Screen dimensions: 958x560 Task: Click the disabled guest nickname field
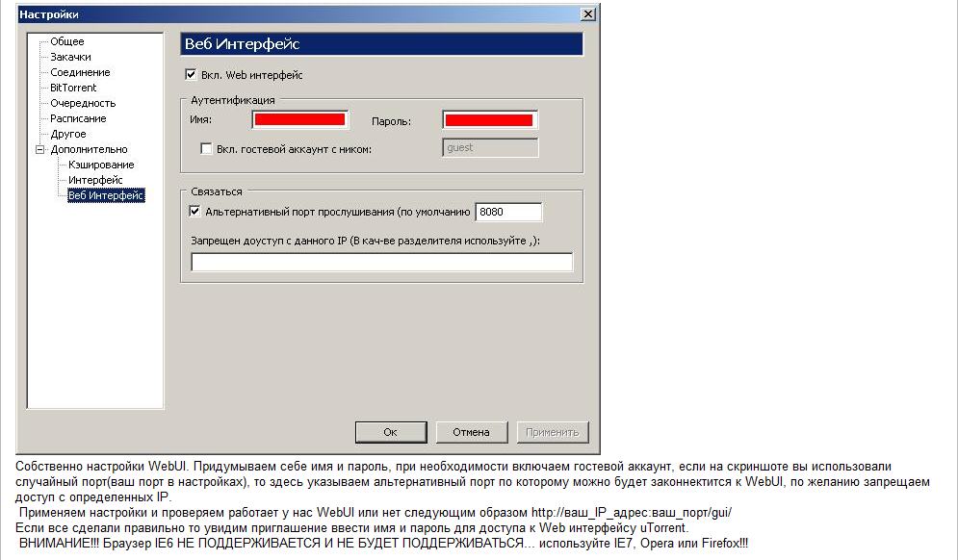point(490,148)
